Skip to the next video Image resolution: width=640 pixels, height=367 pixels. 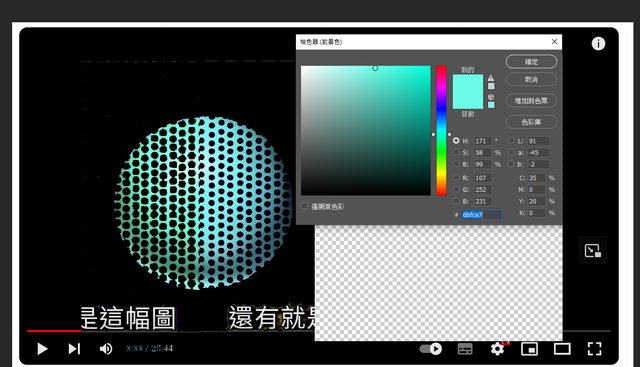click(74, 349)
